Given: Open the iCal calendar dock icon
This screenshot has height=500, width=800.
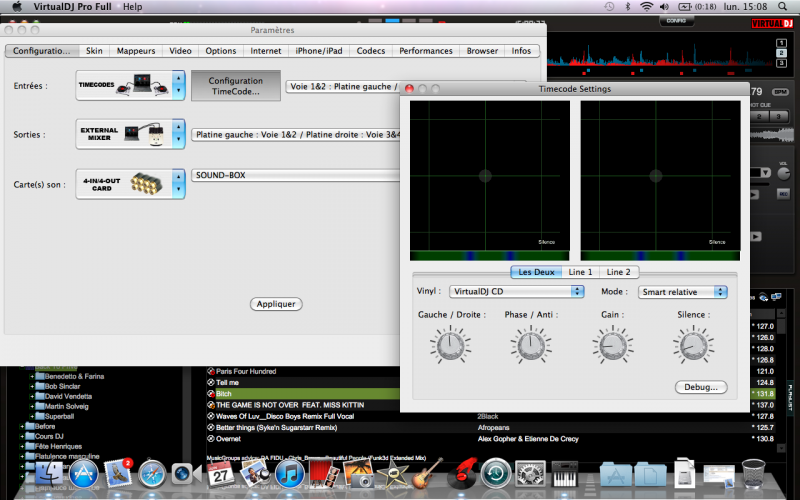Looking at the screenshot, I should click(221, 473).
